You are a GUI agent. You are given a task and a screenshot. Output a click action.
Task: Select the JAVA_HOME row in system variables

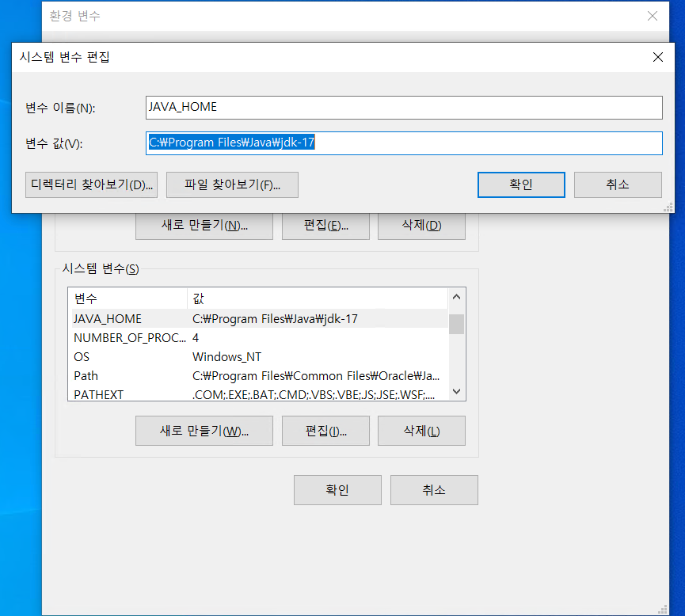click(260, 319)
